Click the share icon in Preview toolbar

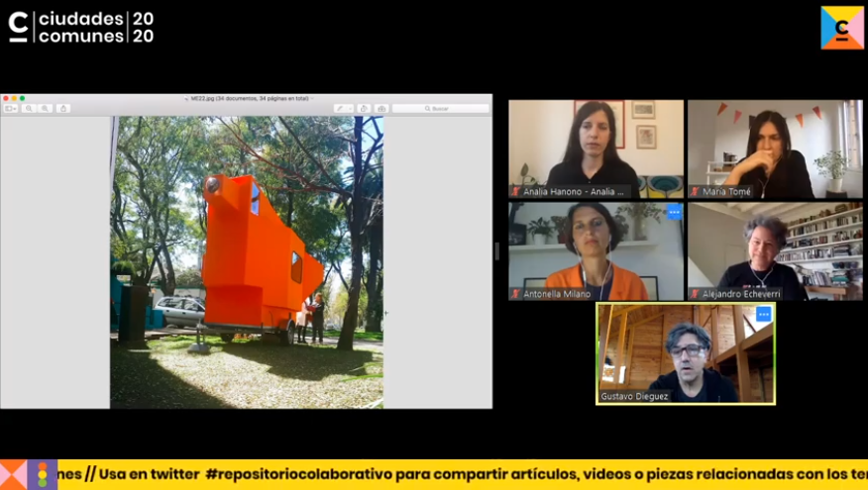point(63,109)
